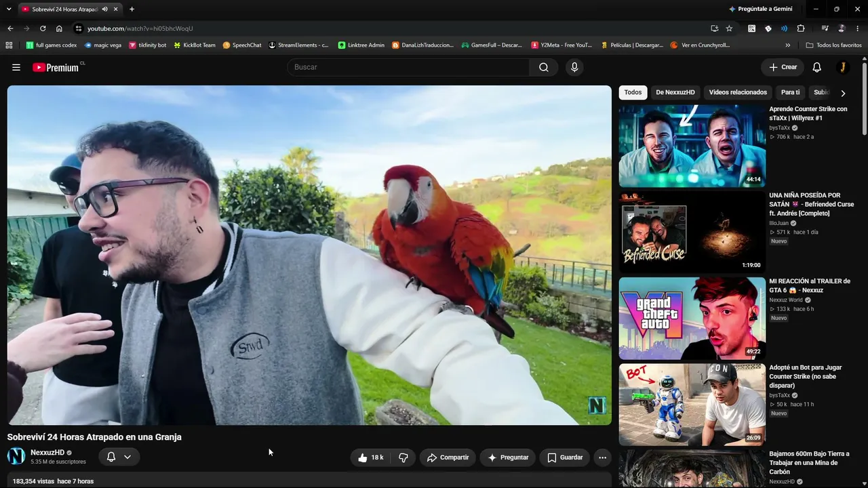Image resolution: width=868 pixels, height=488 pixels.
Task: Open the StreamElements bookmark
Action: click(298, 45)
